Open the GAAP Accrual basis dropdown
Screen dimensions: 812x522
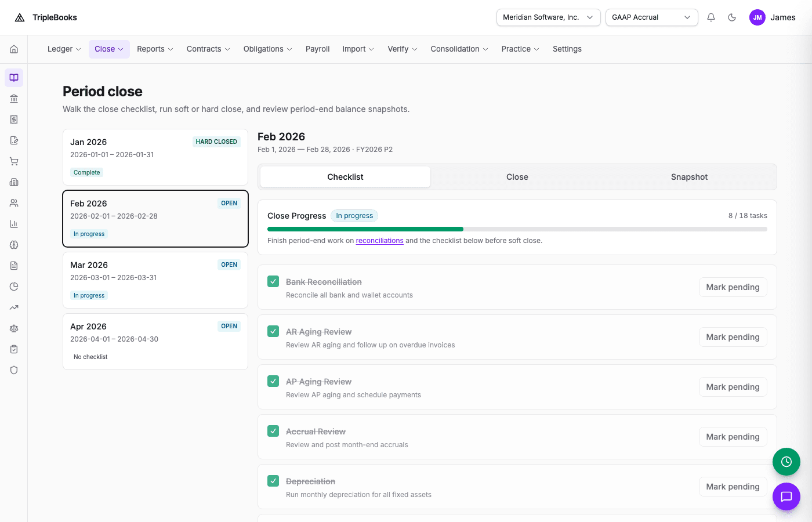pos(652,17)
